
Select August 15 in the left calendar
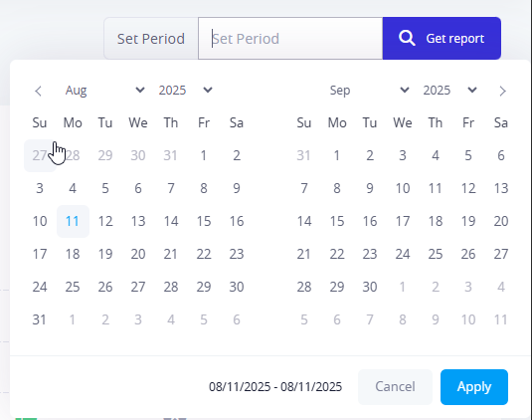[x=204, y=221]
